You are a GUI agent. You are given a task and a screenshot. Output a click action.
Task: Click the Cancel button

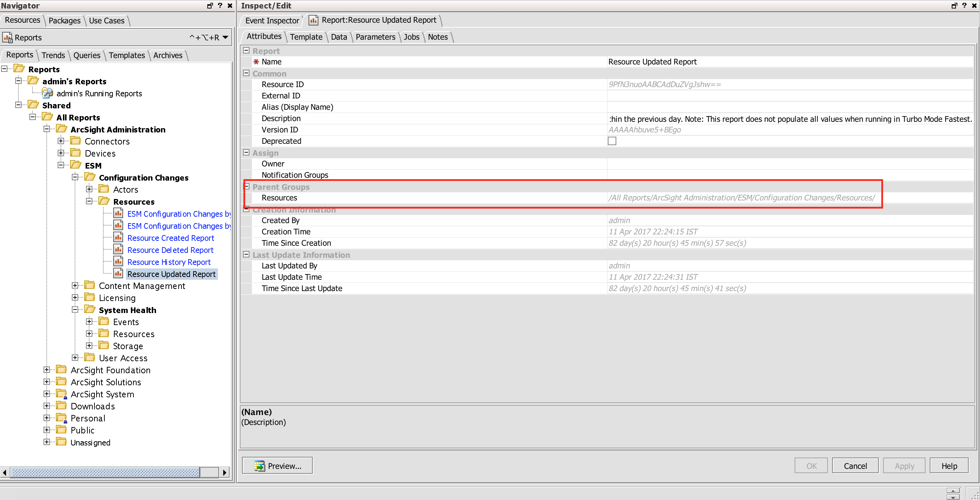point(855,465)
